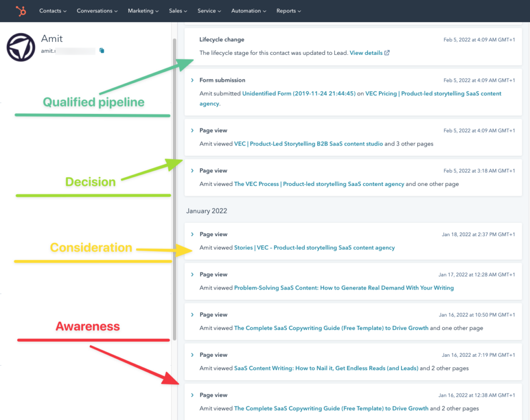This screenshot has width=530, height=420.
Task: Click the left sidebar vertical scrollbar
Action: pos(175,190)
